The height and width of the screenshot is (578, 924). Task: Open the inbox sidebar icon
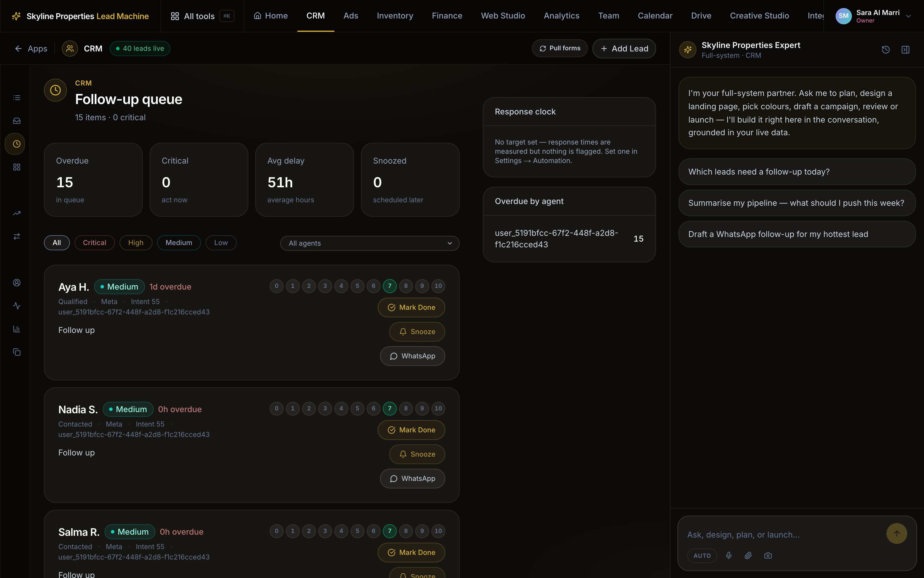[x=17, y=121]
